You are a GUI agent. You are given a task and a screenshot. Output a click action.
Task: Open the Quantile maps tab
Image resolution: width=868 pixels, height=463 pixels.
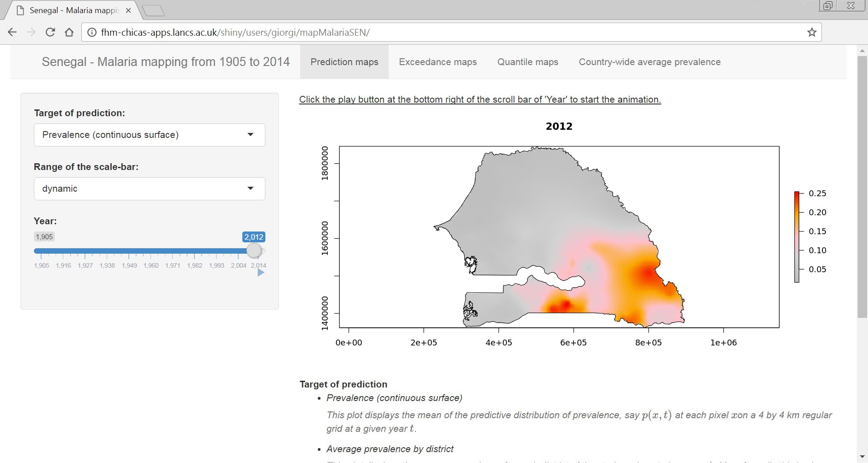528,62
